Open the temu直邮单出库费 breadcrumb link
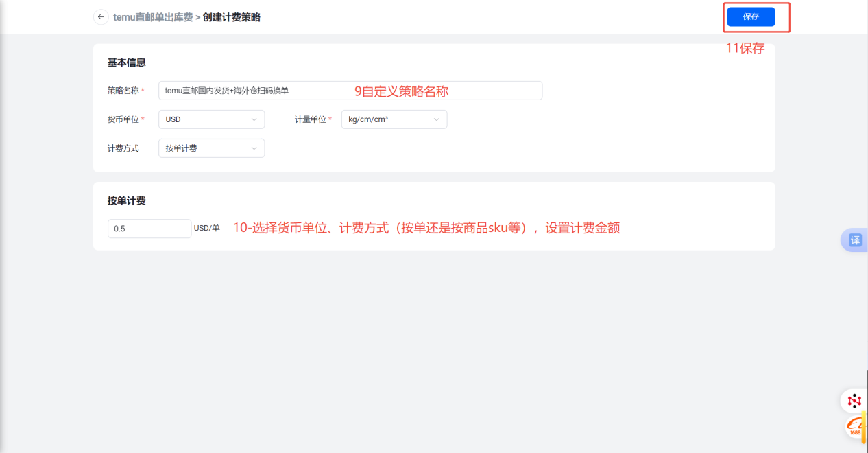The height and width of the screenshot is (453, 868). [x=153, y=17]
